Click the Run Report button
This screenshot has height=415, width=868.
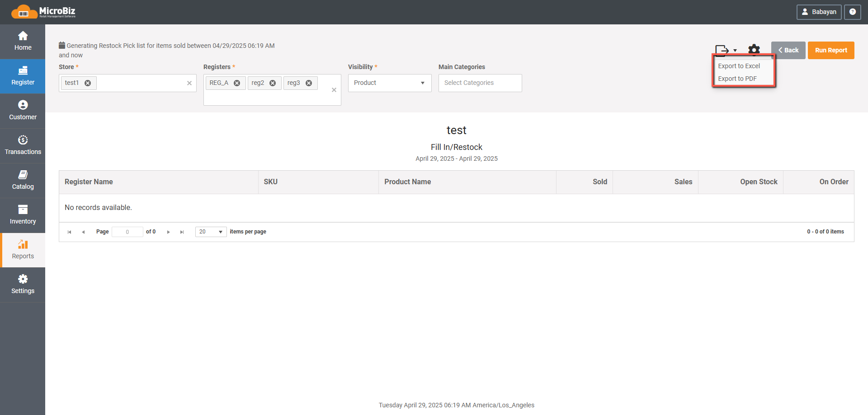click(831, 50)
